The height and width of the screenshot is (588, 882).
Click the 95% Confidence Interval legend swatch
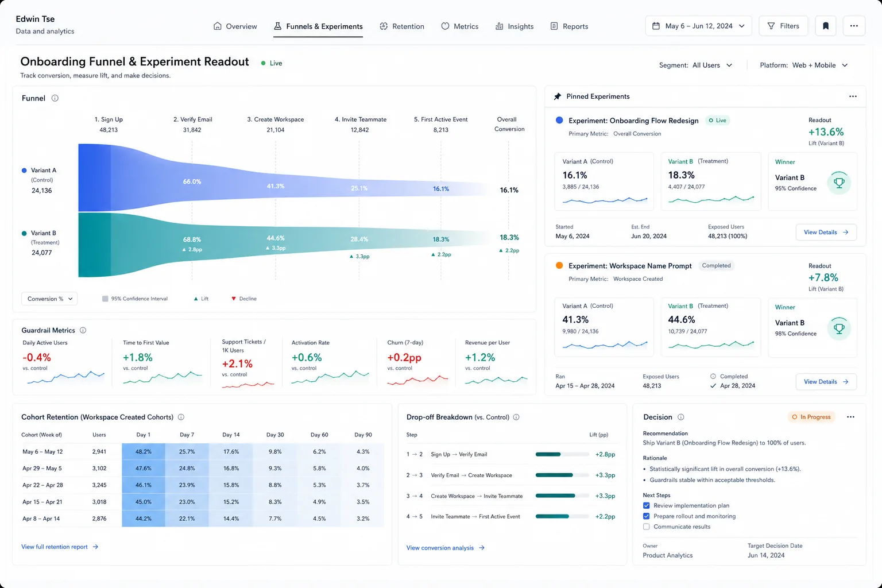[x=105, y=299]
